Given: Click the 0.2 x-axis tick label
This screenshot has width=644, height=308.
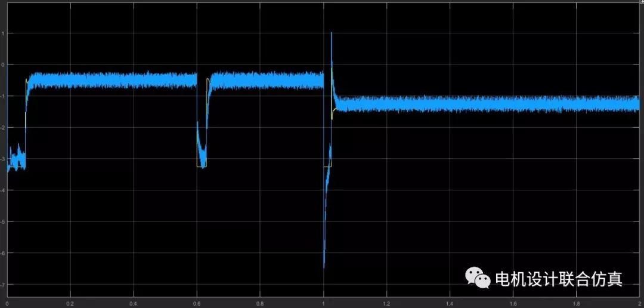Looking at the screenshot, I should tap(70, 303).
